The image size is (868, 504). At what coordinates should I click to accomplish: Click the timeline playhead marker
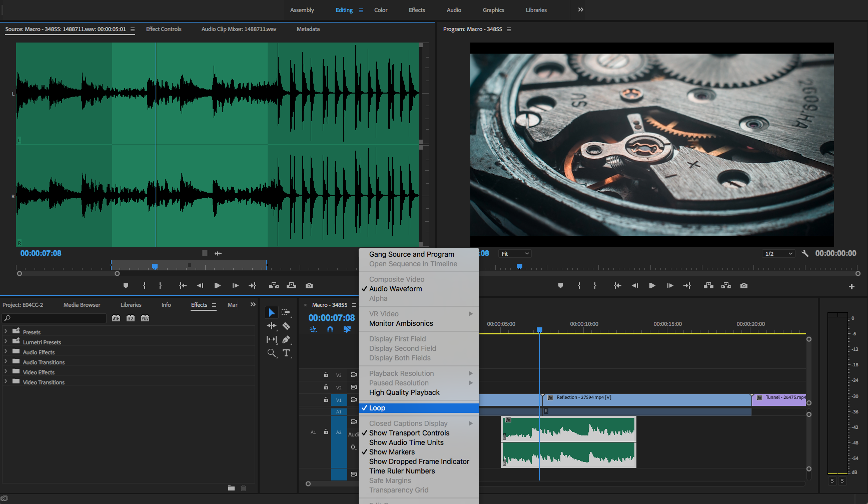[539, 330]
